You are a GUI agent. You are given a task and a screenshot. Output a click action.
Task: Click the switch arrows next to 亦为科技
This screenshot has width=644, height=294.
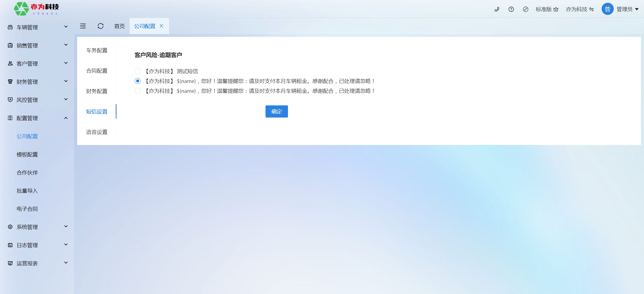click(592, 9)
